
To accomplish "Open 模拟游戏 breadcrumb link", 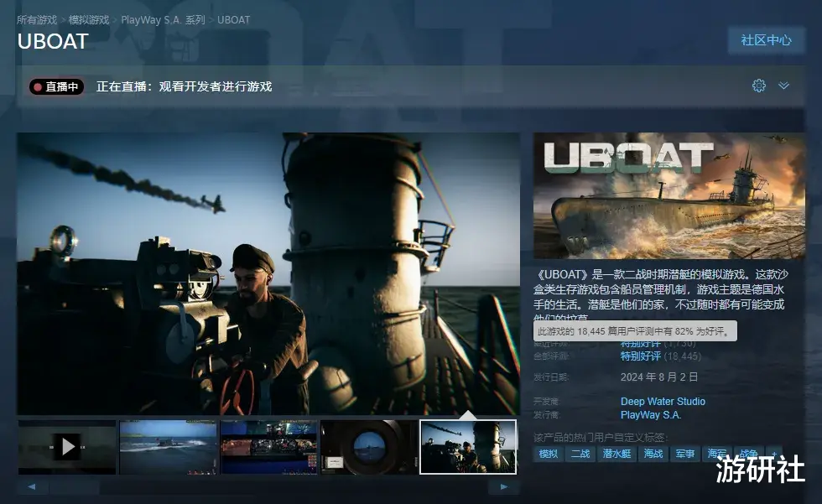I will pyautogui.click(x=89, y=20).
